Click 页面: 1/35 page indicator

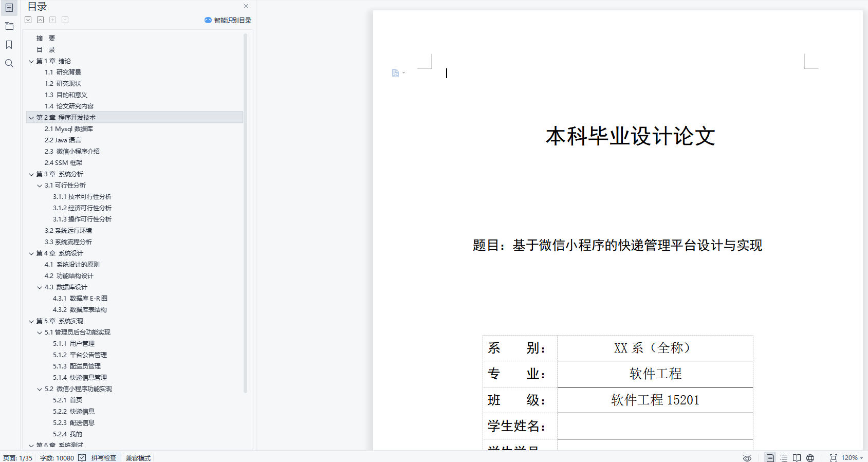(17, 458)
